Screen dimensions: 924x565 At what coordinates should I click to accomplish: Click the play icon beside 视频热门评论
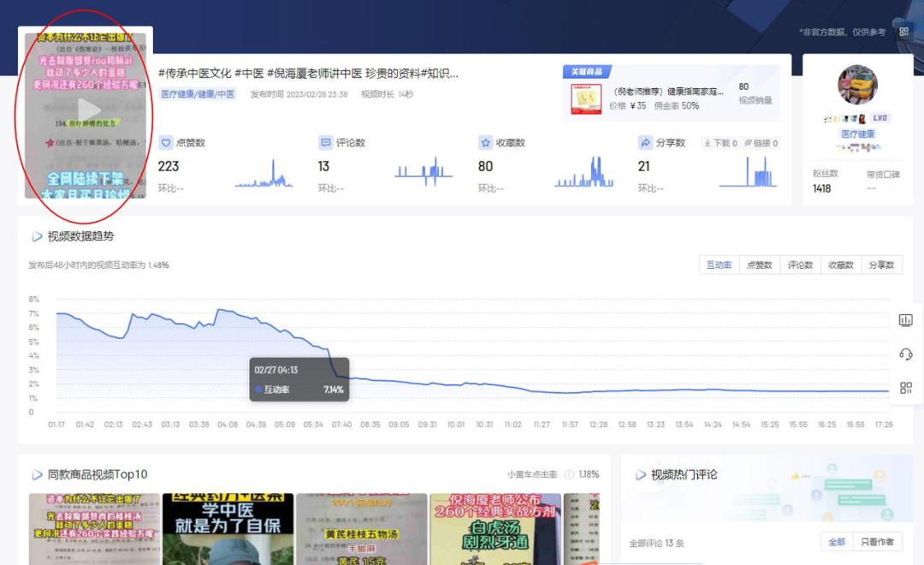(x=641, y=475)
